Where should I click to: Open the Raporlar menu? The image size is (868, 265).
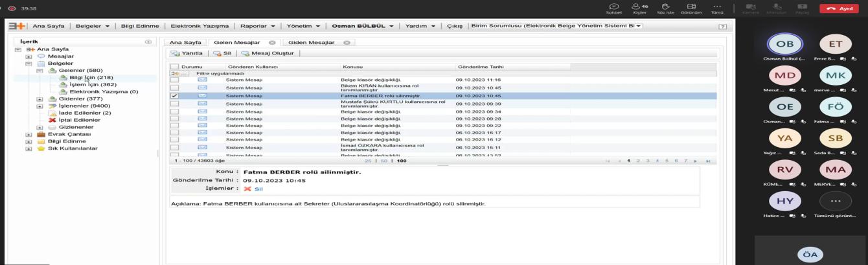tap(258, 26)
